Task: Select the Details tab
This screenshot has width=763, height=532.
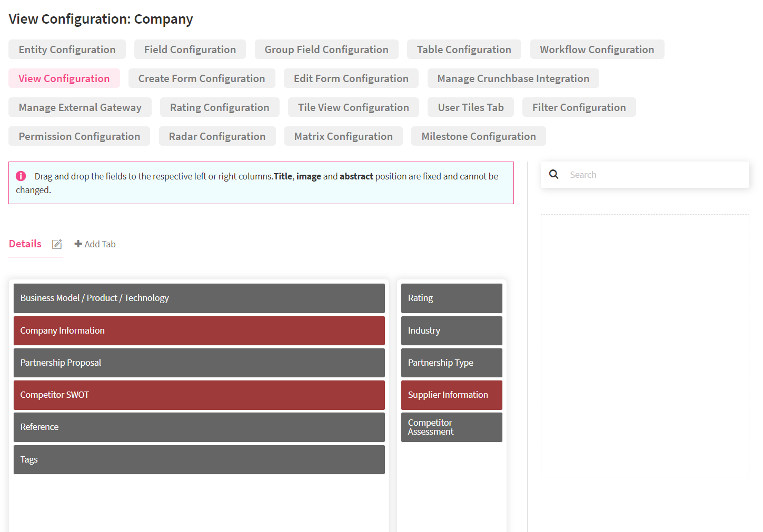Action: pyautogui.click(x=25, y=244)
